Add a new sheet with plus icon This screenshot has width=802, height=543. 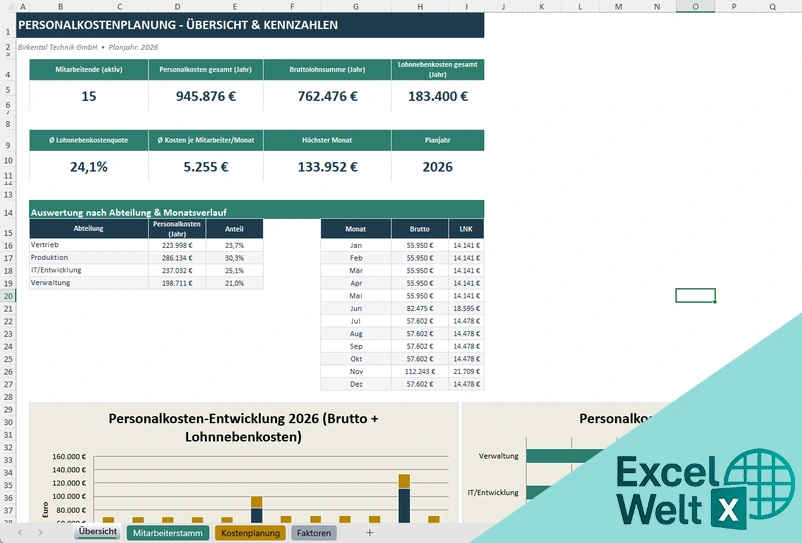(x=369, y=533)
